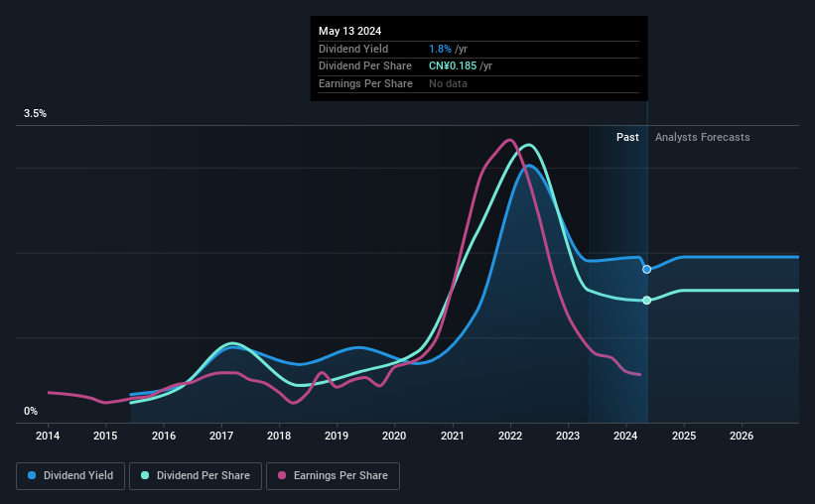Click the blue Dividend Yield data point marker

(646, 269)
